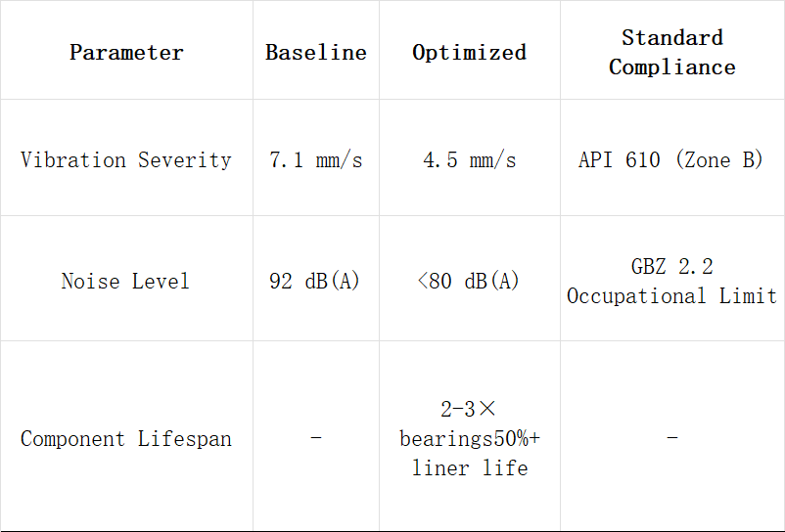Click the word Severity in first row
Image resolution: width=785 pixels, height=532 pixels.
coord(185,160)
